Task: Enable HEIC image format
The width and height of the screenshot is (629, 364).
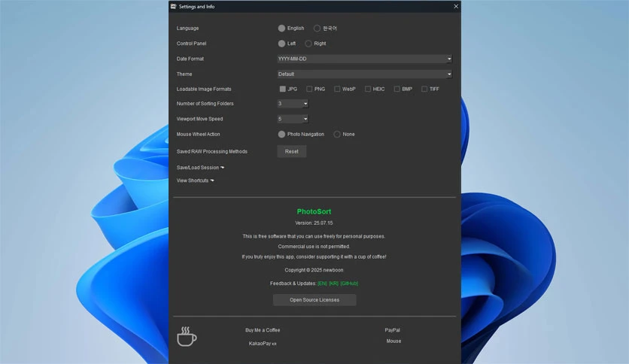Action: coord(367,89)
